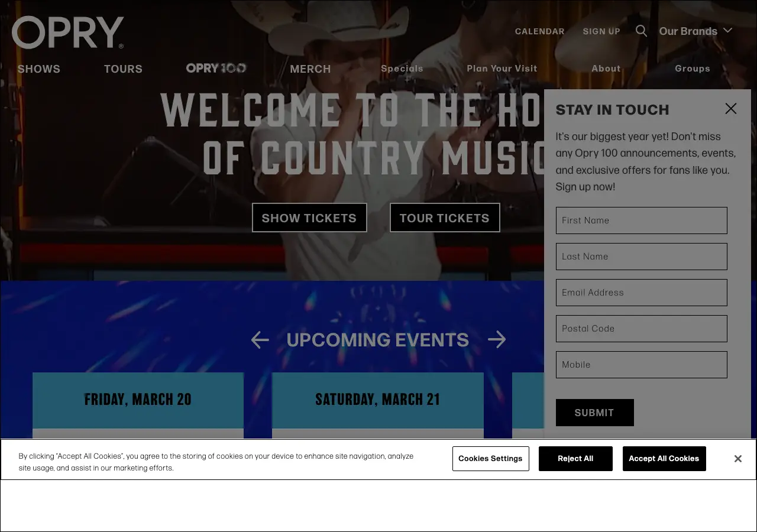Open the Specials menu
Image resolution: width=757 pixels, height=532 pixels.
pyautogui.click(x=402, y=68)
